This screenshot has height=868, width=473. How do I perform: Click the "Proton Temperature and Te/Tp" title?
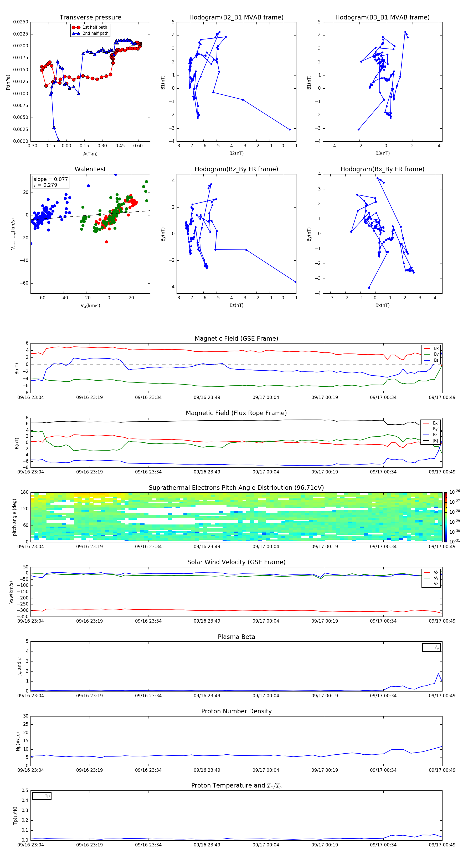coord(236,786)
